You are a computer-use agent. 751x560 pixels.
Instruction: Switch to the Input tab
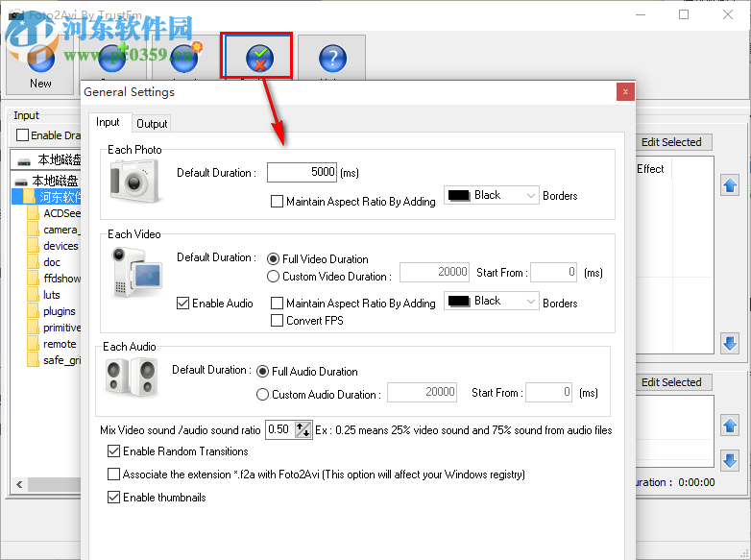[x=108, y=122]
